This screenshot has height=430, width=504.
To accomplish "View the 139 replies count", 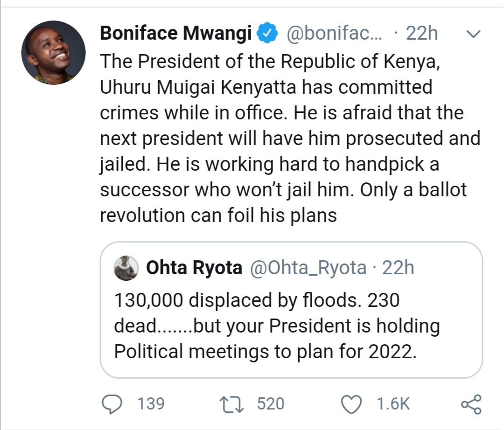I will [x=151, y=404].
